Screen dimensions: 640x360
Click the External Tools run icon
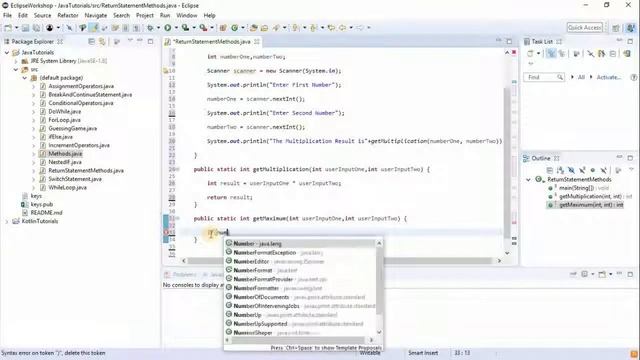[203, 28]
